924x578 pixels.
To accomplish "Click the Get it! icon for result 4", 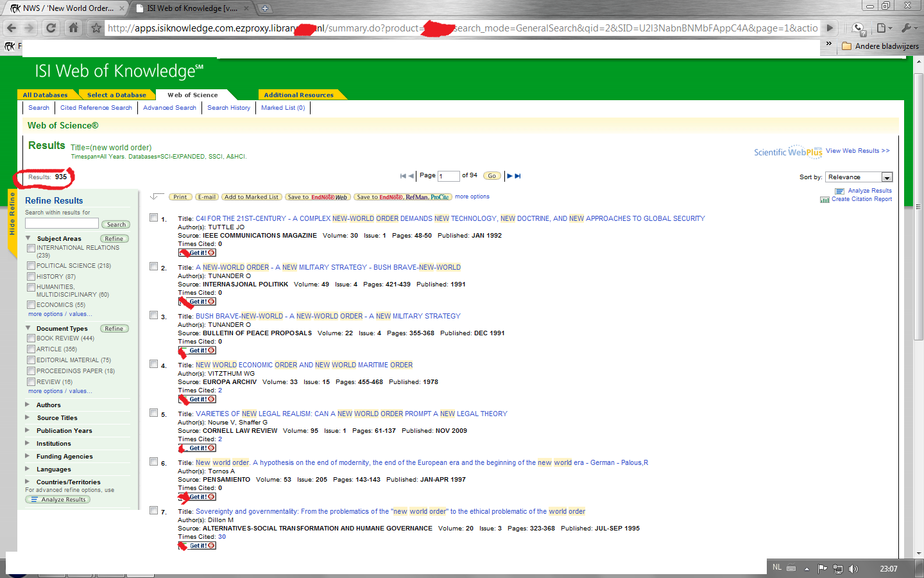I will pyautogui.click(x=197, y=399).
